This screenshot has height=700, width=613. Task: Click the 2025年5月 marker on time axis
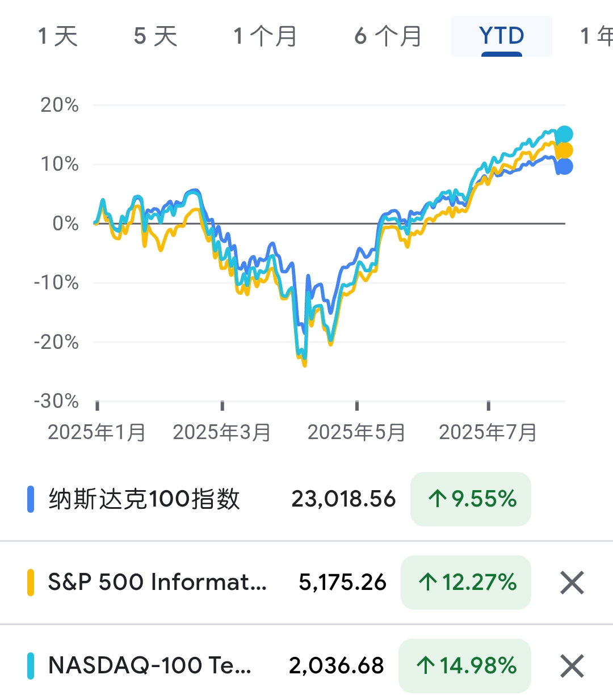click(x=356, y=432)
